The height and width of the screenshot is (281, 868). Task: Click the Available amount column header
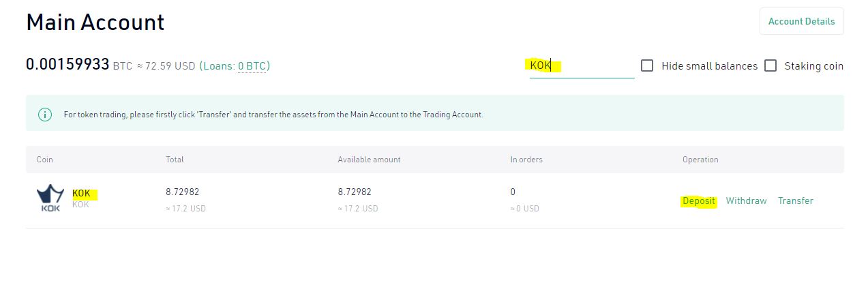click(x=369, y=160)
